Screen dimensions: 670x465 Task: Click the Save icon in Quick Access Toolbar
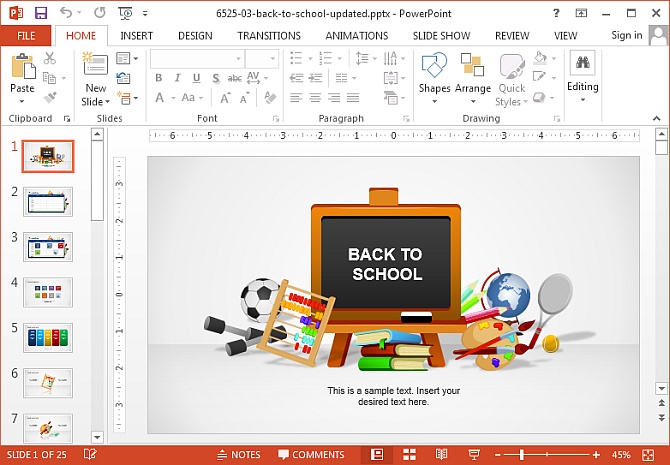tap(41, 13)
